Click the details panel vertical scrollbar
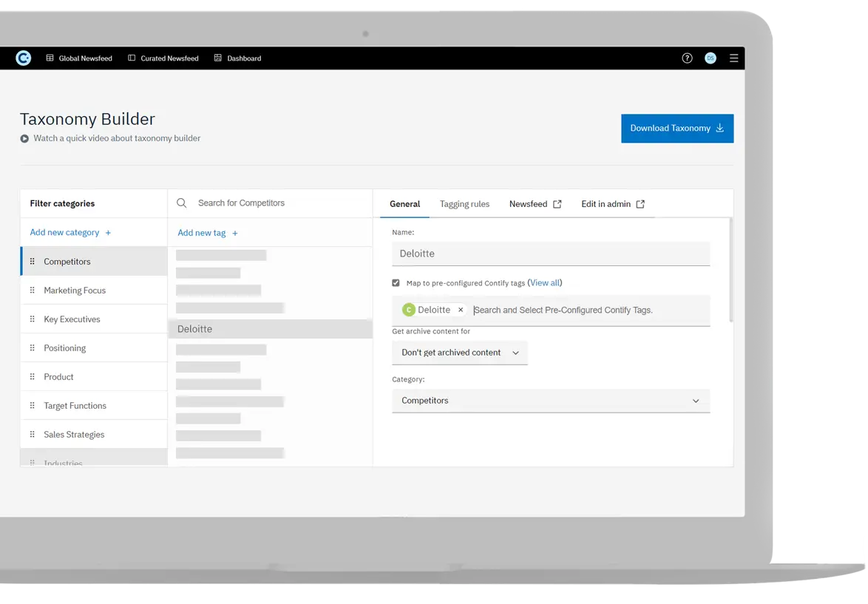The image size is (868, 604). pos(730,270)
